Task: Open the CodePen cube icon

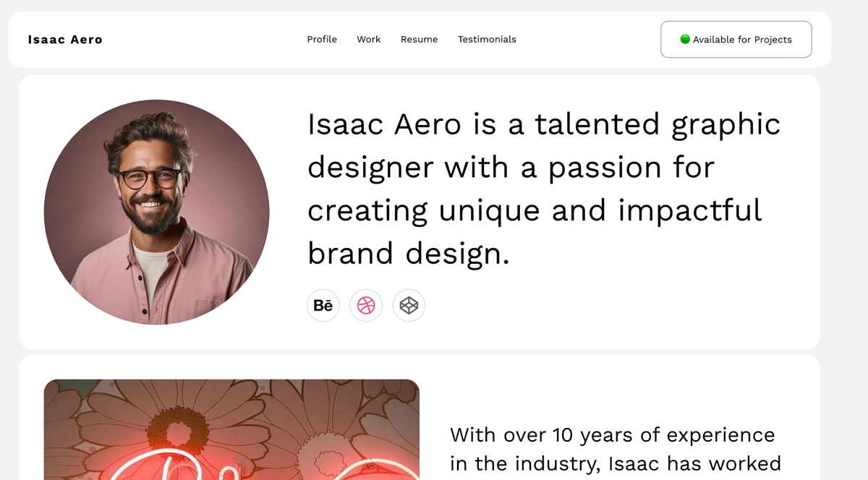Action: 409,306
